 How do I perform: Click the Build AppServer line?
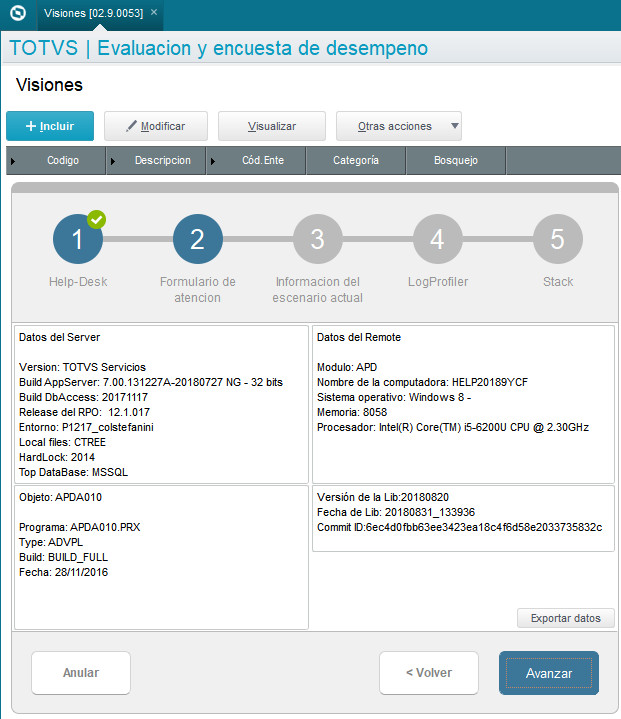(151, 382)
